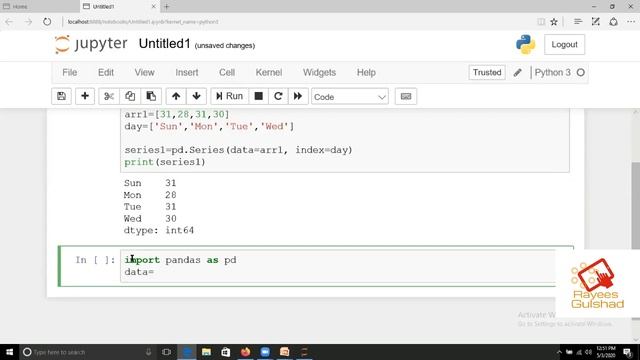Image resolution: width=640 pixels, height=360 pixels.
Task: Make a web note icon
Action: click(596, 22)
